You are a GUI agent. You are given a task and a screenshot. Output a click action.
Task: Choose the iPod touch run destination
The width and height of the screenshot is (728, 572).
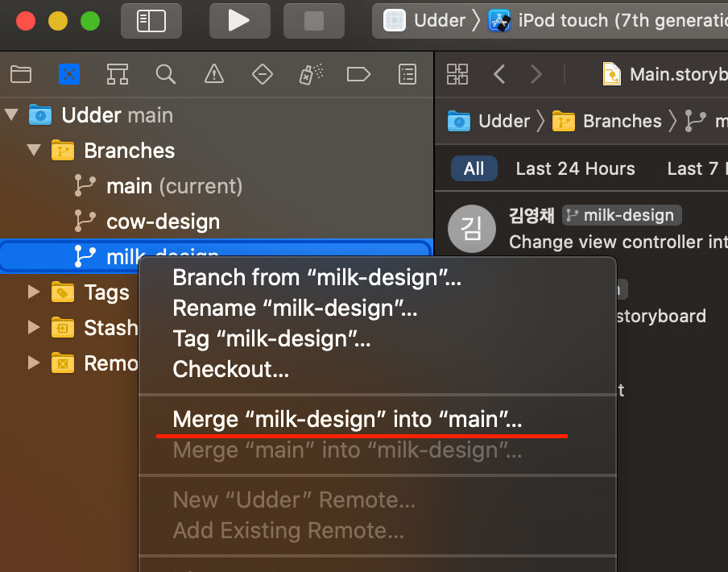pos(608,21)
